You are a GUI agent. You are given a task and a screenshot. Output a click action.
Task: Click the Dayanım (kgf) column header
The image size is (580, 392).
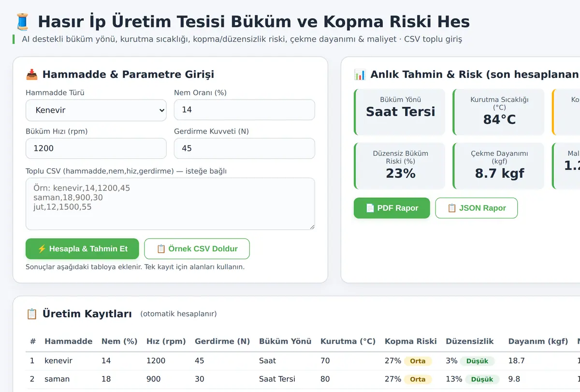(x=538, y=341)
